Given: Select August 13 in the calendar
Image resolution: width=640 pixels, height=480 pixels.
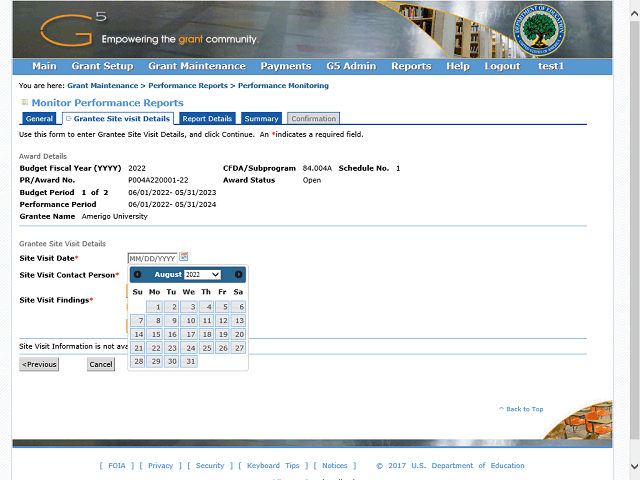Looking at the screenshot, I should pyautogui.click(x=238, y=320).
